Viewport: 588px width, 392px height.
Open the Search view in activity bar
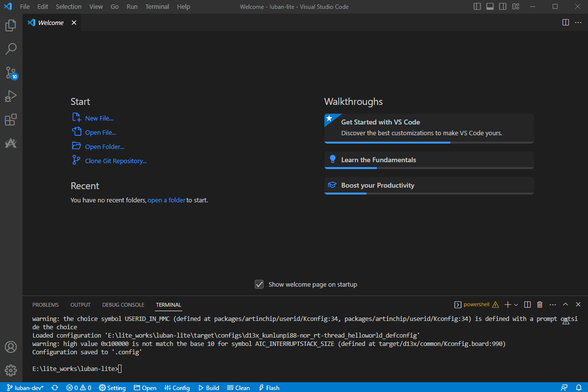click(x=11, y=49)
